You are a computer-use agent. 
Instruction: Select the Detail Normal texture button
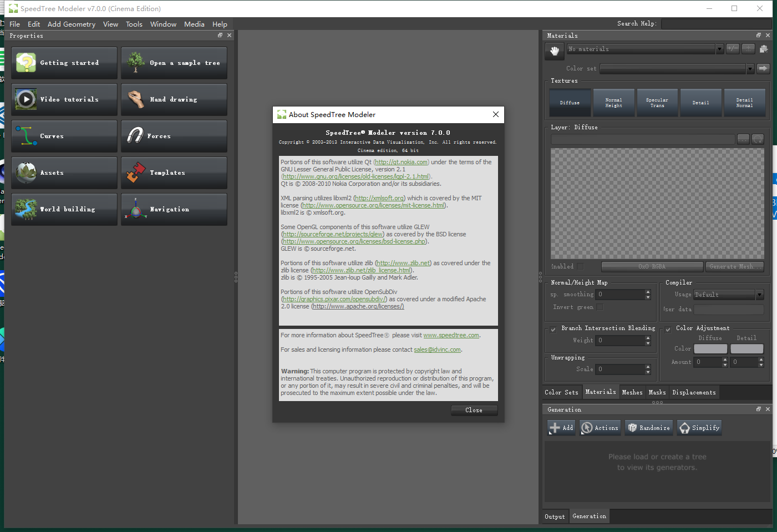pyautogui.click(x=744, y=103)
